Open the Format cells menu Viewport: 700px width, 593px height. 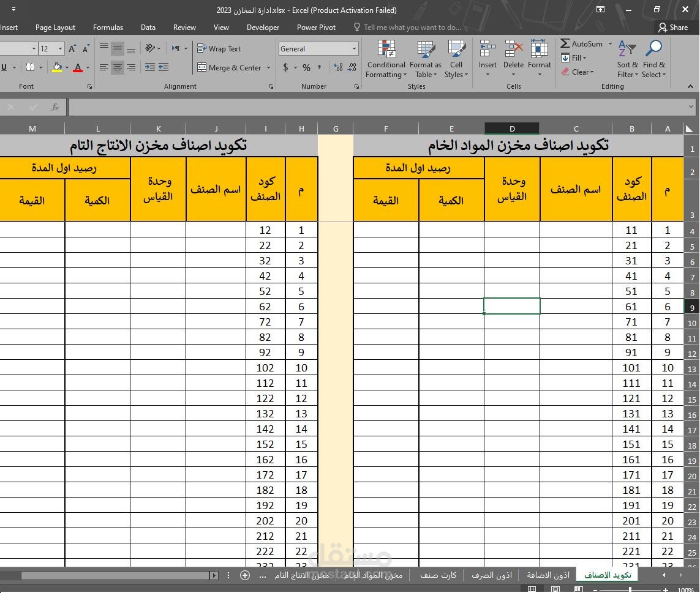click(x=540, y=58)
